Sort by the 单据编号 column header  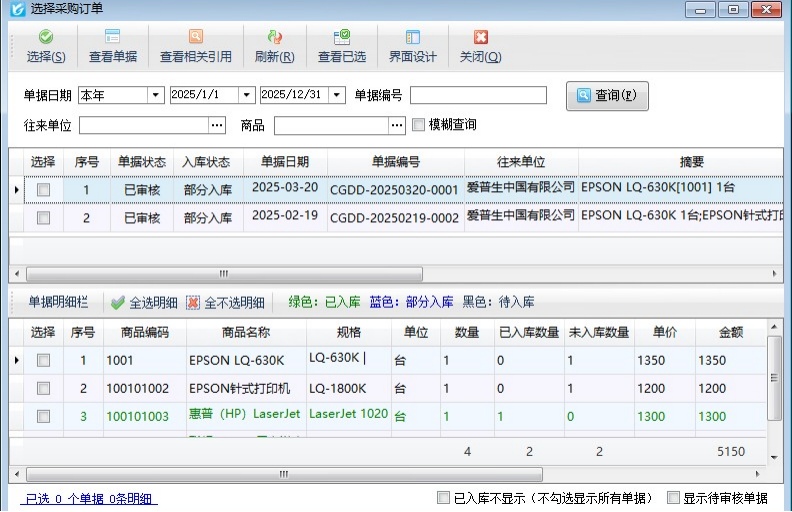click(x=395, y=162)
